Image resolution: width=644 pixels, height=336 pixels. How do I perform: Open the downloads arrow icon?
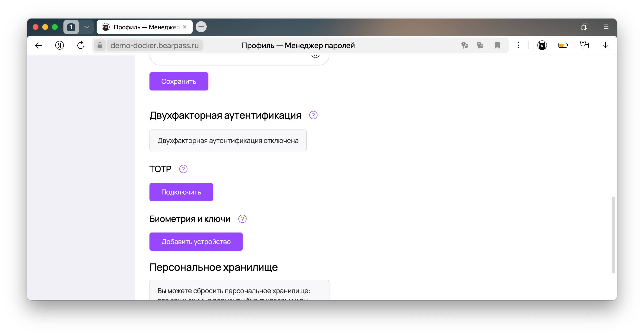click(606, 45)
